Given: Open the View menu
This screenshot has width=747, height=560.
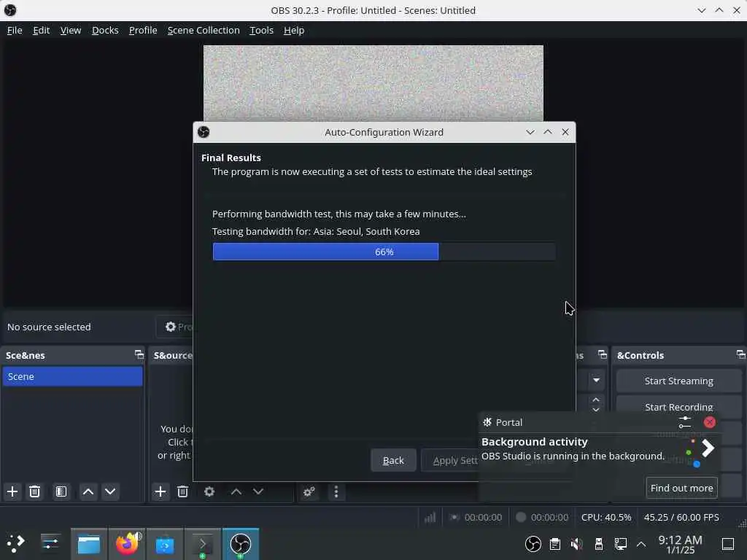Looking at the screenshot, I should pyautogui.click(x=71, y=30).
